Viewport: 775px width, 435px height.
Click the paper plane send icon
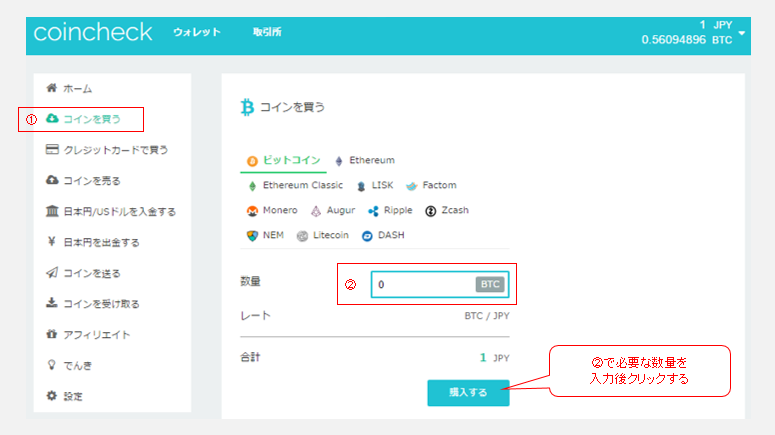tap(52, 272)
